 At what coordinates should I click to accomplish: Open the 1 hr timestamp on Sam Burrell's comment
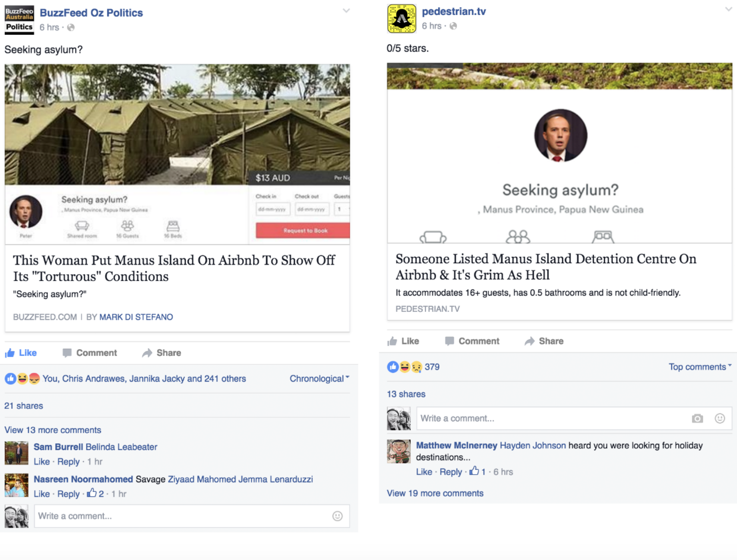[95, 462]
